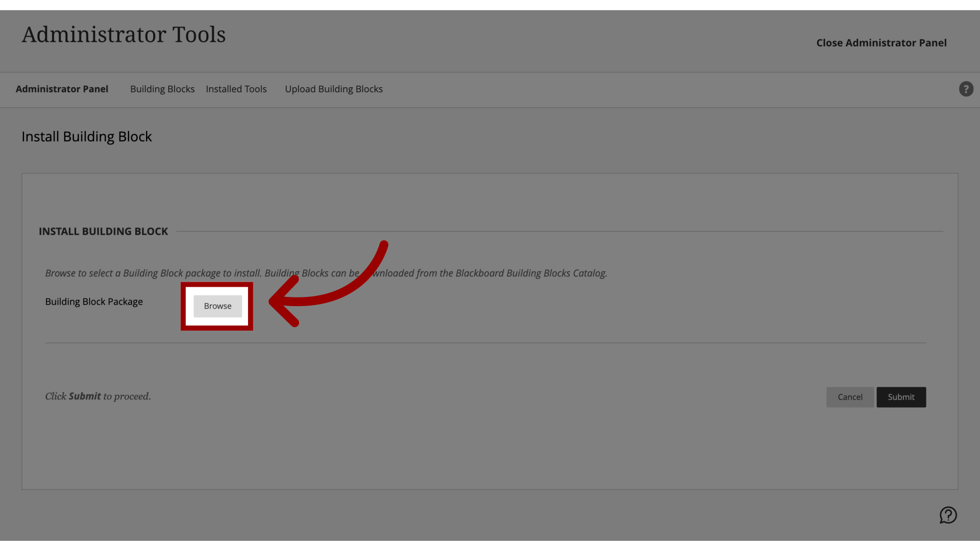
Task: Select the Installed Tools tab
Action: coord(236,89)
